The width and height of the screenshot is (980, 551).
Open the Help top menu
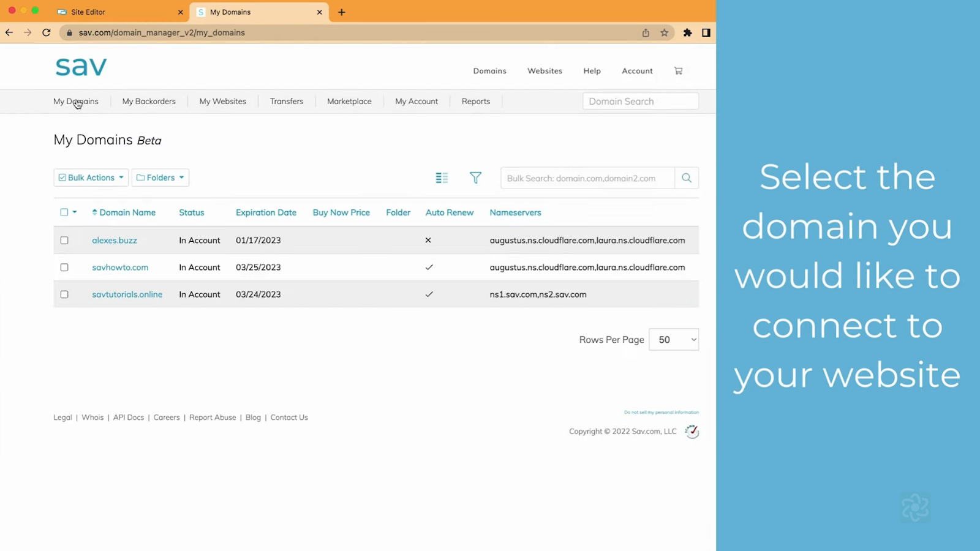click(x=592, y=71)
